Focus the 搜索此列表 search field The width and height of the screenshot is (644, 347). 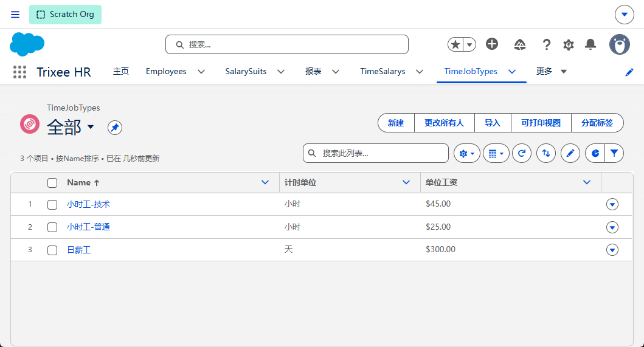pos(376,153)
